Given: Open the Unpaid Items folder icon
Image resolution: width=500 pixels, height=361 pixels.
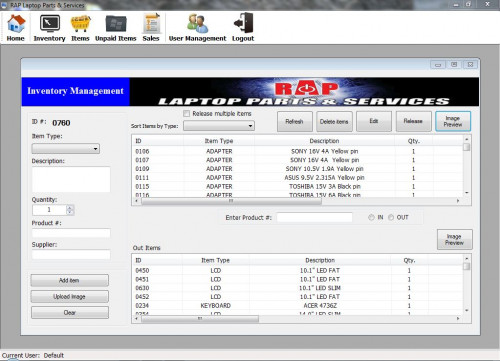Looking at the screenshot, I should coord(116,24).
